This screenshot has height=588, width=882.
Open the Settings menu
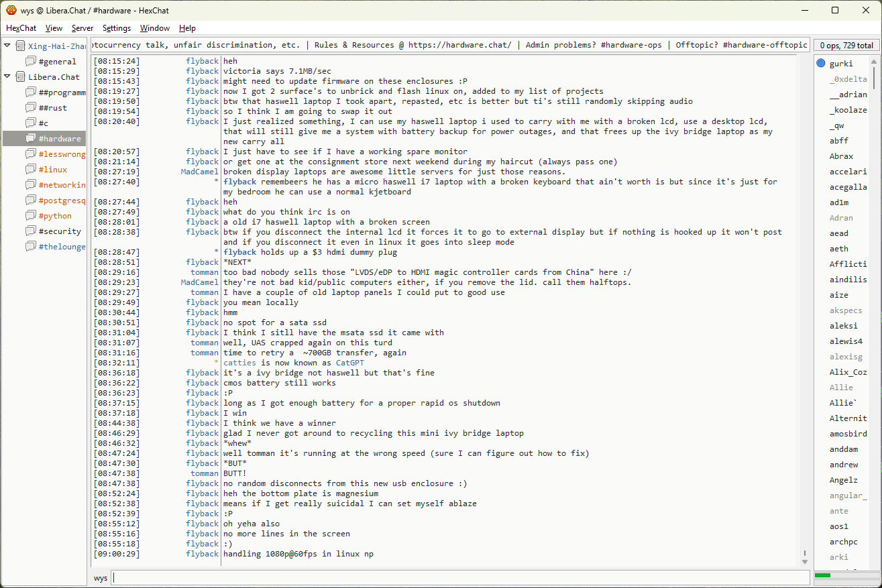[x=117, y=28]
